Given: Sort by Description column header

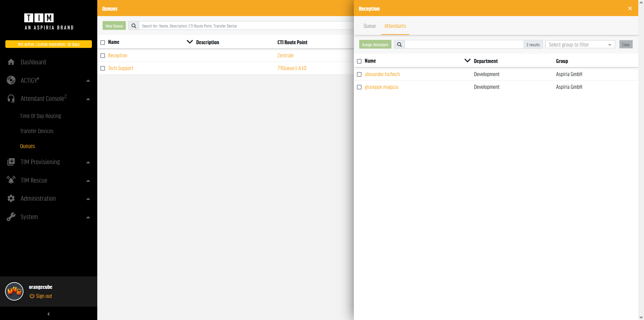Looking at the screenshot, I should 208,42.
